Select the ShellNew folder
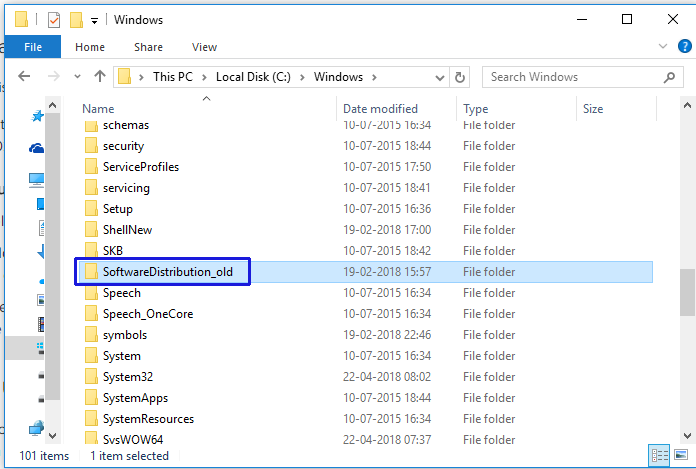 (364, 230)
